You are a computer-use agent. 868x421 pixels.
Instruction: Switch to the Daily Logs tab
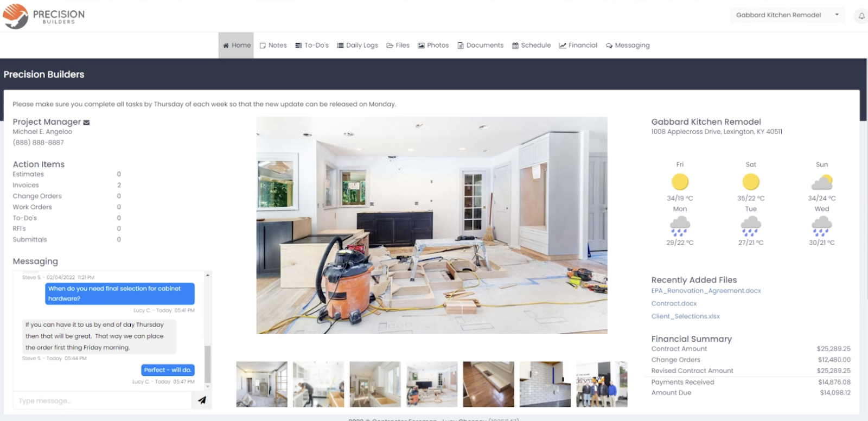(x=358, y=45)
